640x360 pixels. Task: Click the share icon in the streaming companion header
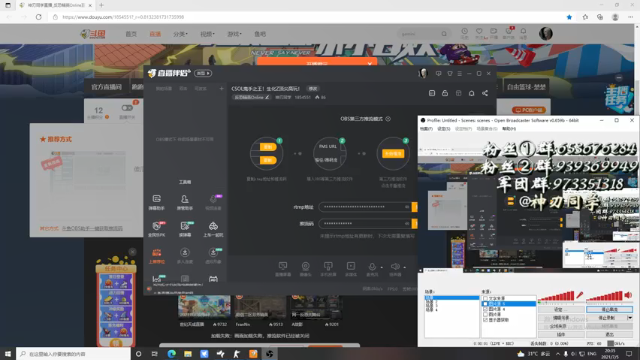(485, 93)
